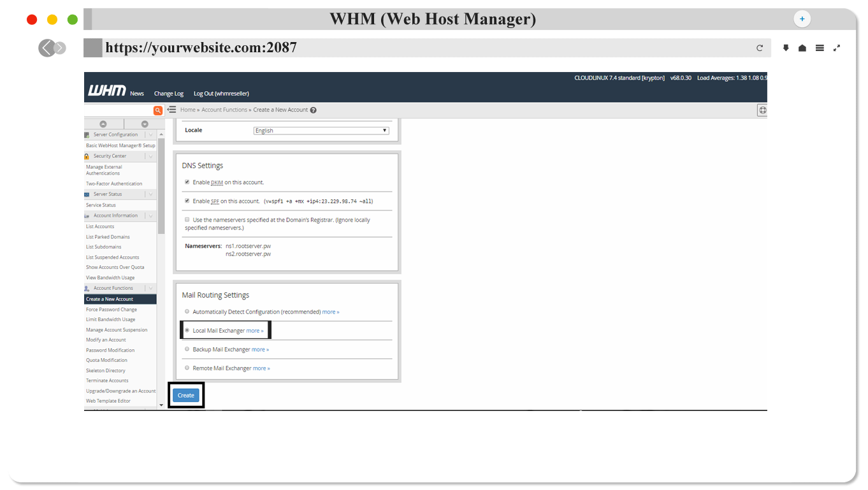The width and height of the screenshot is (868, 490).
Task: Open Create a New Account in sidebar
Action: coord(120,299)
